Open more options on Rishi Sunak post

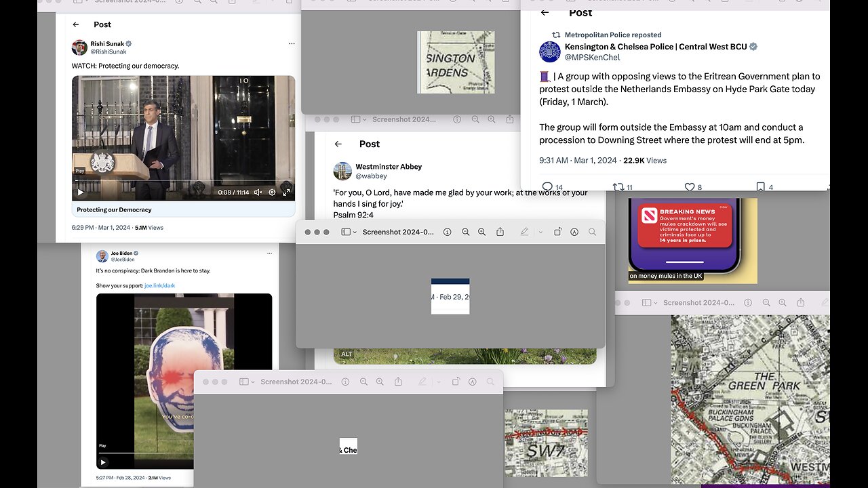pos(292,43)
